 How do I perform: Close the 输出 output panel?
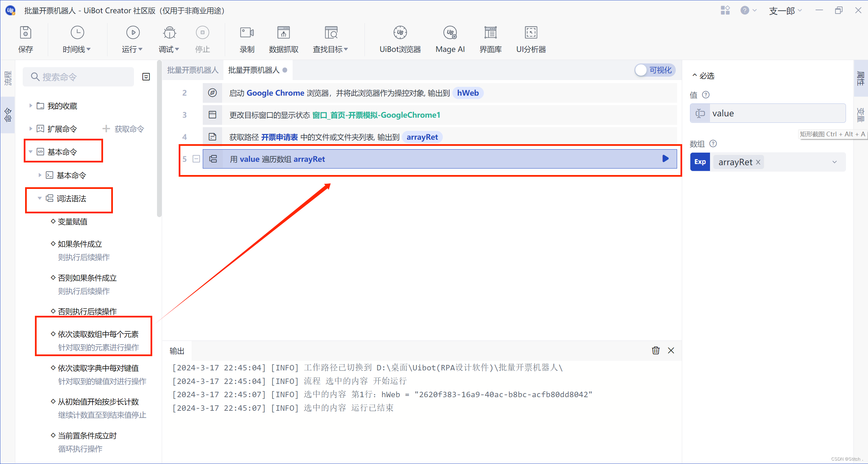671,350
